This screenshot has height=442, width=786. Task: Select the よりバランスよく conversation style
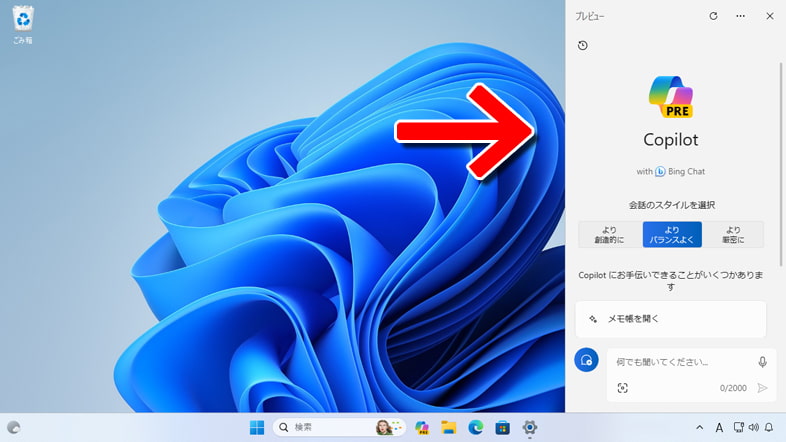(672, 235)
